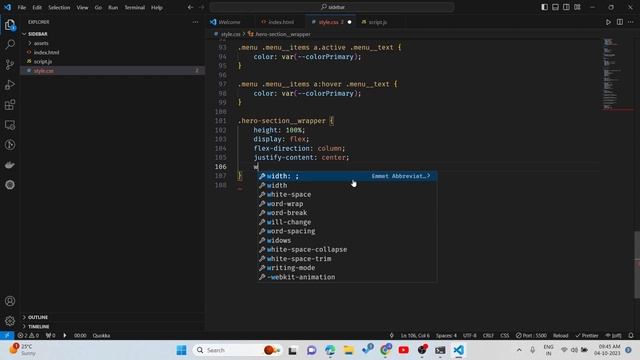Open Explorer More Actions ellipsis
This screenshot has width=640, height=360.
(195, 22)
